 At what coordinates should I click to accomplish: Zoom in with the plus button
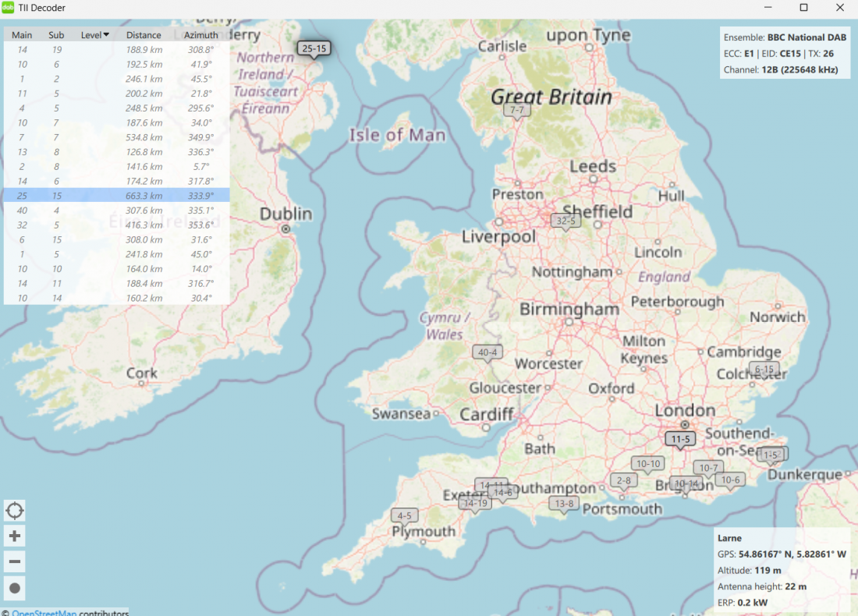pos(15,536)
